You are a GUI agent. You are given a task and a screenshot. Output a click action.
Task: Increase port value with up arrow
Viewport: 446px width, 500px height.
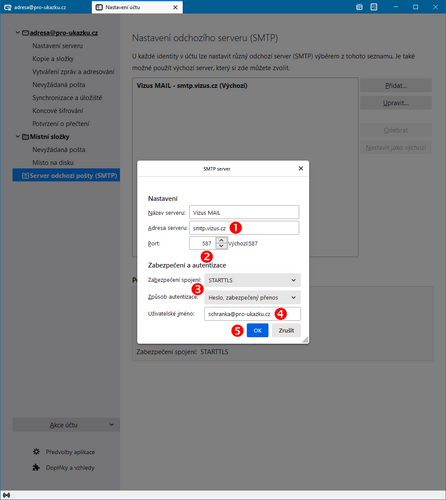point(221,240)
